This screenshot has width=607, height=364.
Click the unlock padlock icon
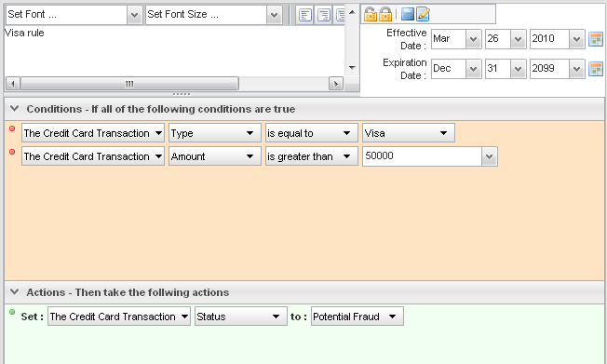tap(370, 14)
